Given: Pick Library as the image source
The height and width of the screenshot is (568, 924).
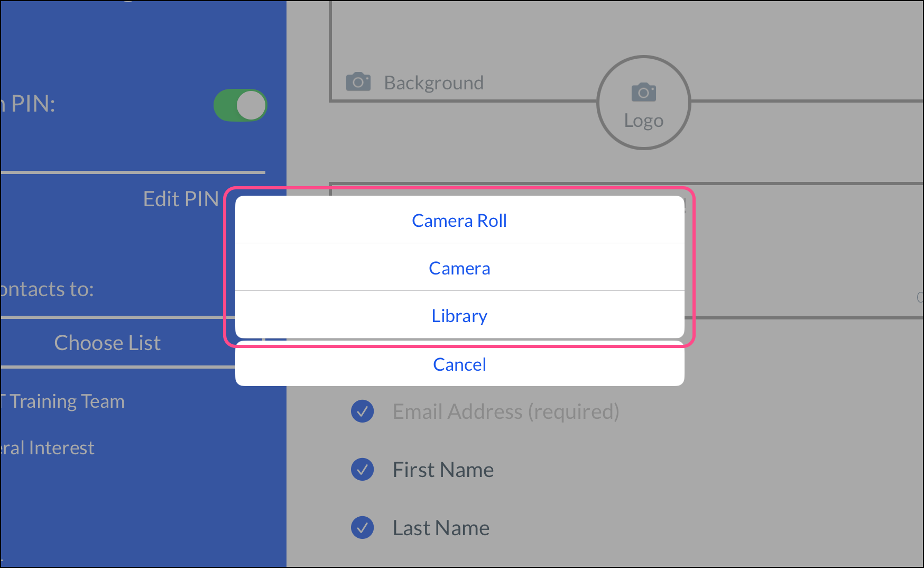Looking at the screenshot, I should [x=459, y=316].
